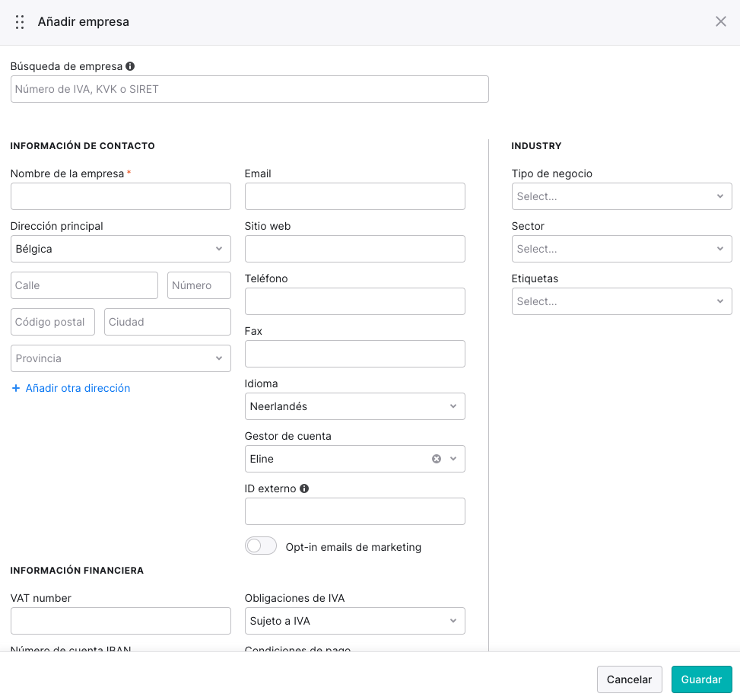Screen dimensions: 740x700
Task: Click the Ciudad field
Action: 167,322
